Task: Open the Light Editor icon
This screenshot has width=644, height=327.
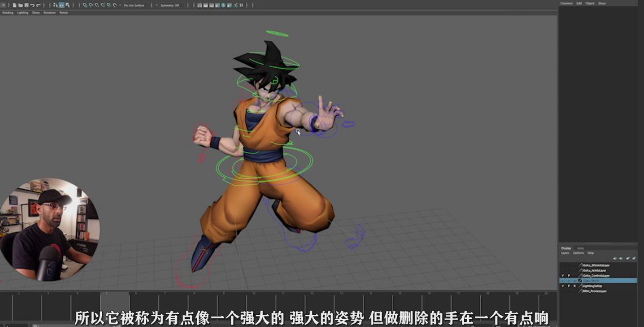Action: (x=235, y=5)
